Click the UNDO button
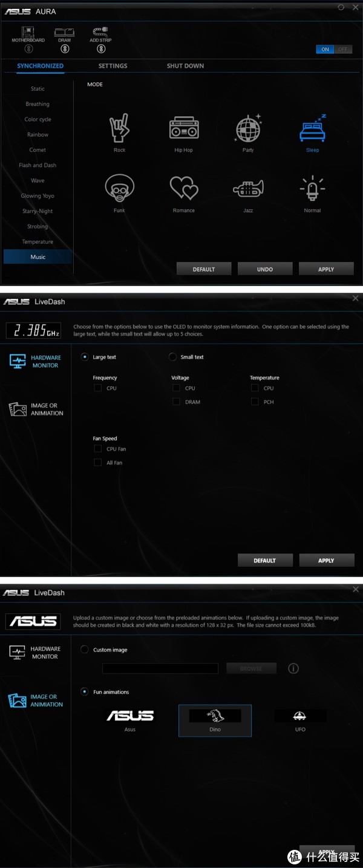 pyautogui.click(x=265, y=269)
